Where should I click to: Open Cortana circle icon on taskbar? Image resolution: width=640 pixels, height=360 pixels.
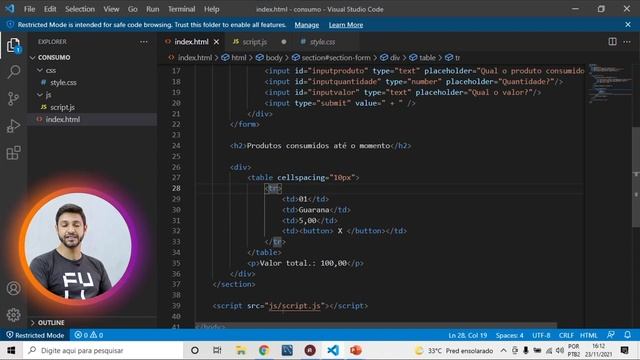pyautogui.click(x=195, y=350)
